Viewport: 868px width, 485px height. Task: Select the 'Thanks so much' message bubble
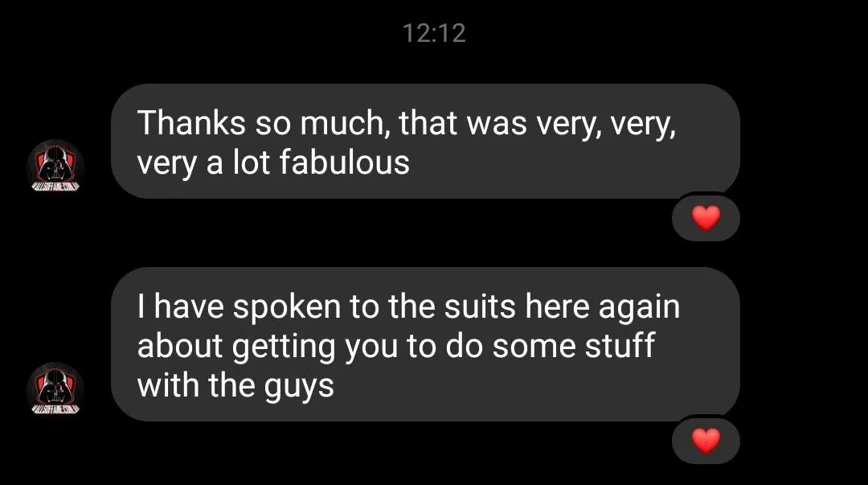click(x=424, y=142)
